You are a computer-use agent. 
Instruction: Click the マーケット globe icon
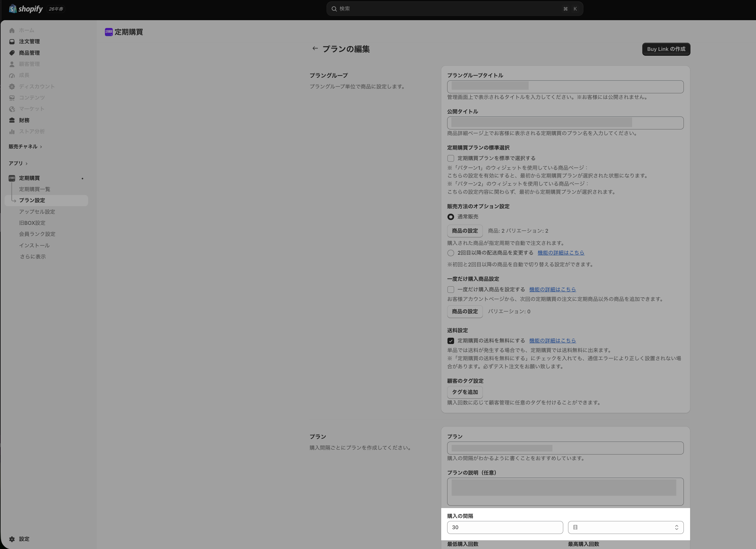pos(12,109)
